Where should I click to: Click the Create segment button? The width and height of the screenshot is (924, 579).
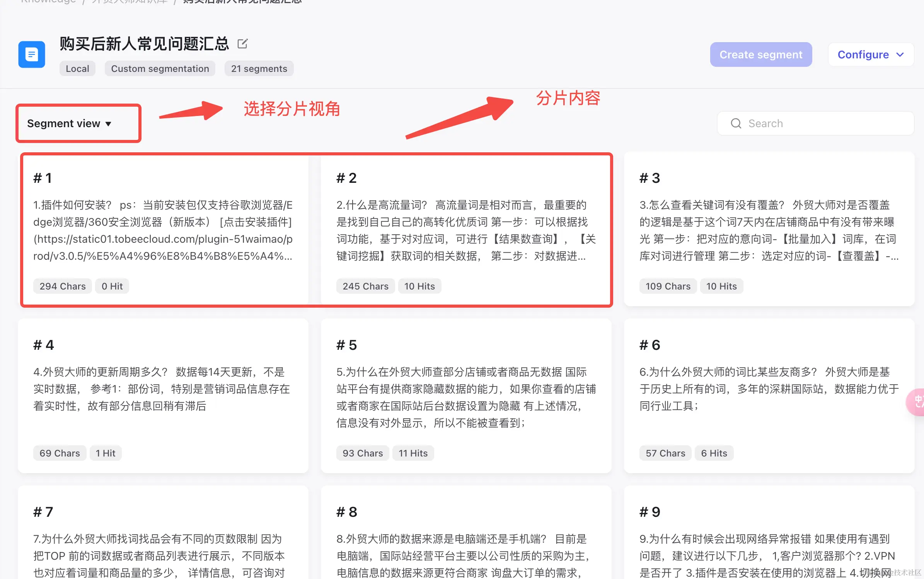[x=761, y=54]
